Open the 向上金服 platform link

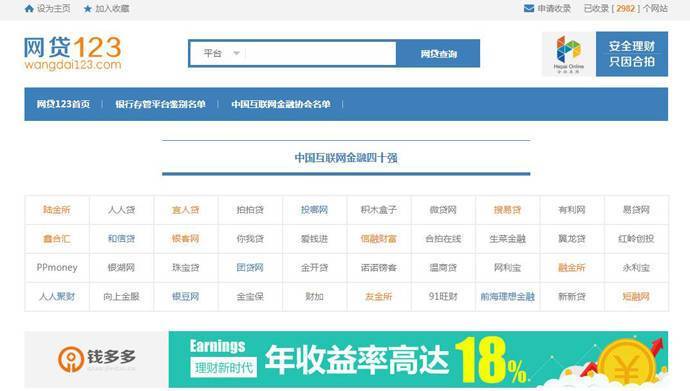click(121, 296)
